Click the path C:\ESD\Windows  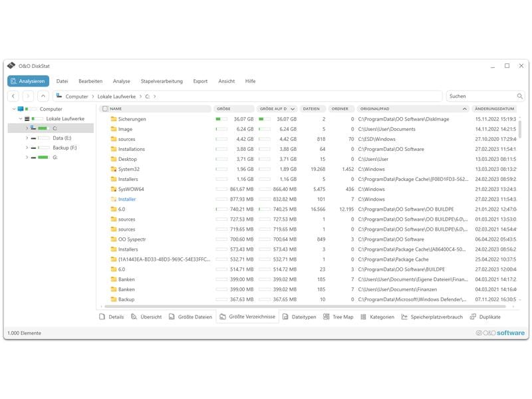tap(376, 140)
